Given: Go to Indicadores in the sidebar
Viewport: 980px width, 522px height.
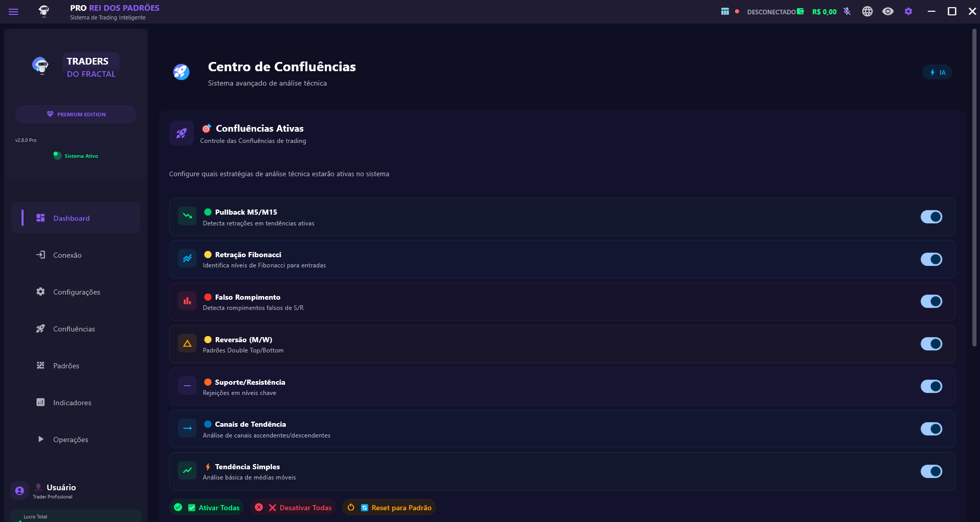Looking at the screenshot, I should coord(72,403).
